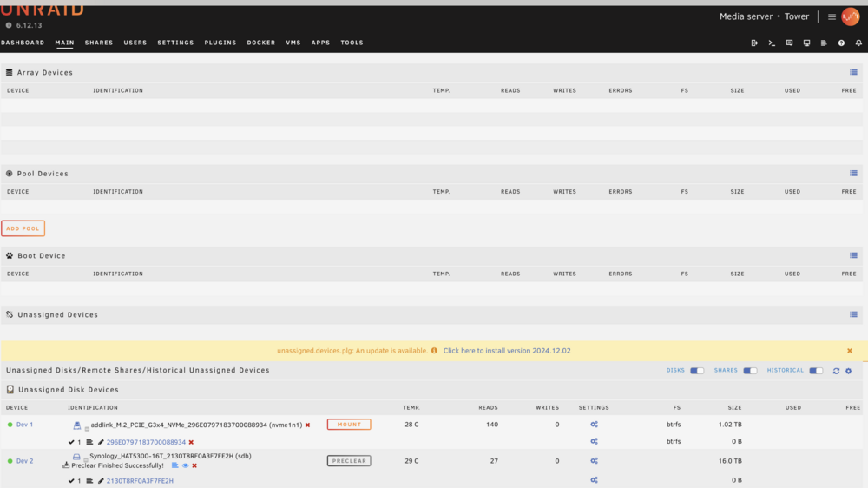This screenshot has height=488, width=868.
Task: Switch to the Docker tab
Action: coord(261,43)
